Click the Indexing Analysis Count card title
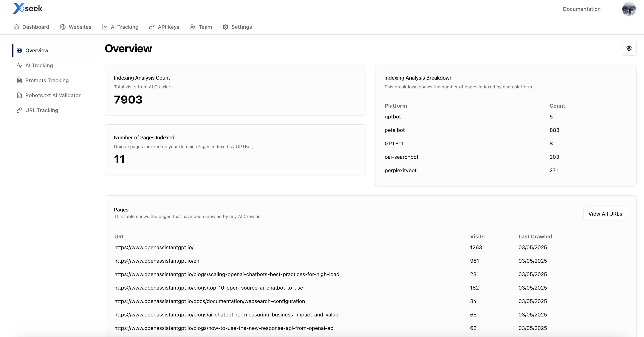The height and width of the screenshot is (337, 644). coord(142,78)
